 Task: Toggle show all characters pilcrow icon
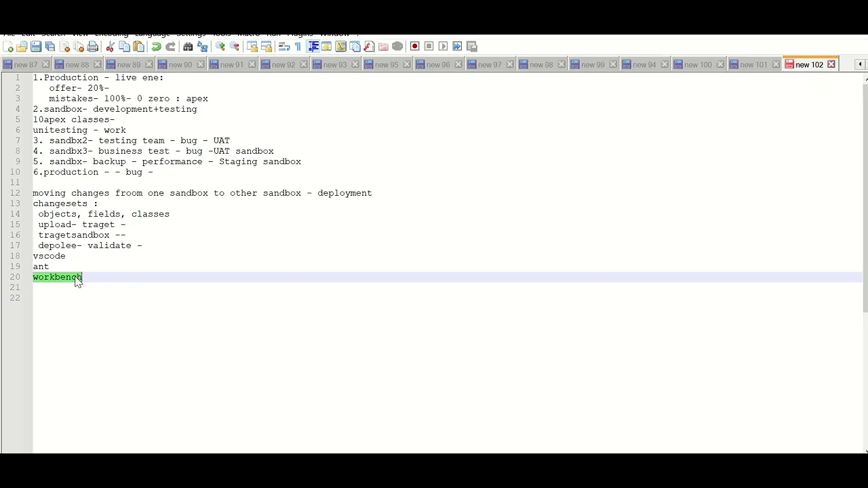click(298, 46)
